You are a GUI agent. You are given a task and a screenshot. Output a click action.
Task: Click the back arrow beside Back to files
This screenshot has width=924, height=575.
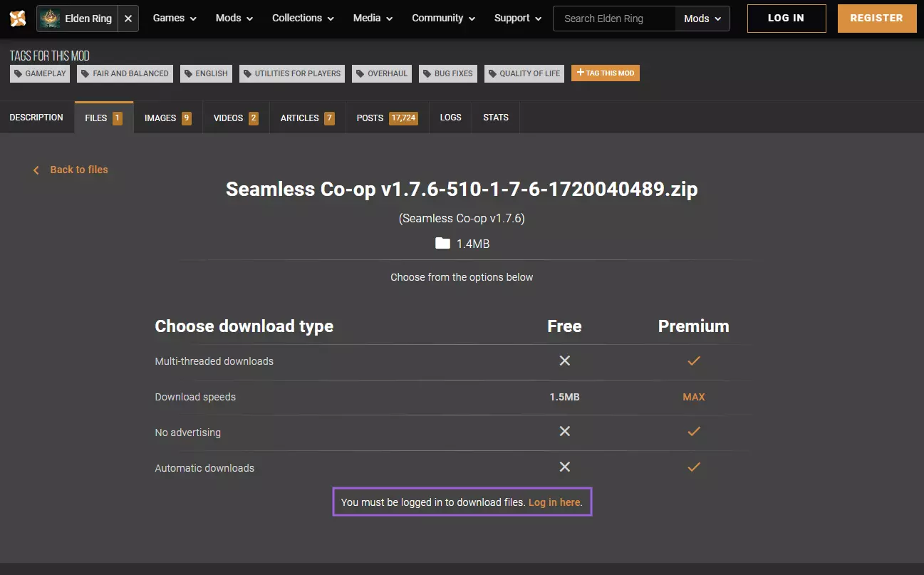point(36,170)
